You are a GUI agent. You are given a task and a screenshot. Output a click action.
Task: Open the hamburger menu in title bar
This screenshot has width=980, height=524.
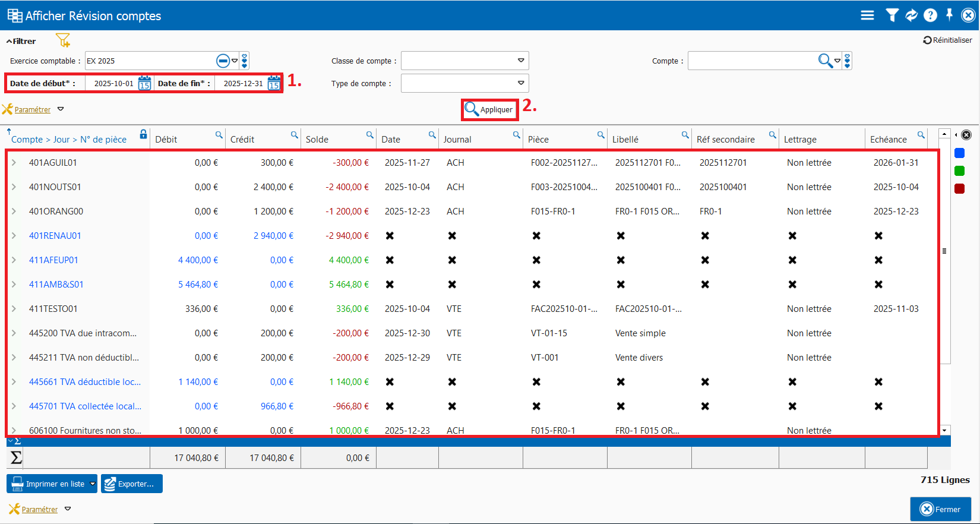click(867, 15)
